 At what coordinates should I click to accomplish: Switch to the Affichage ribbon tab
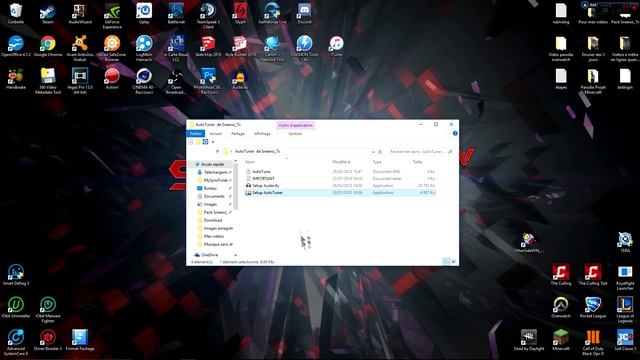262,133
